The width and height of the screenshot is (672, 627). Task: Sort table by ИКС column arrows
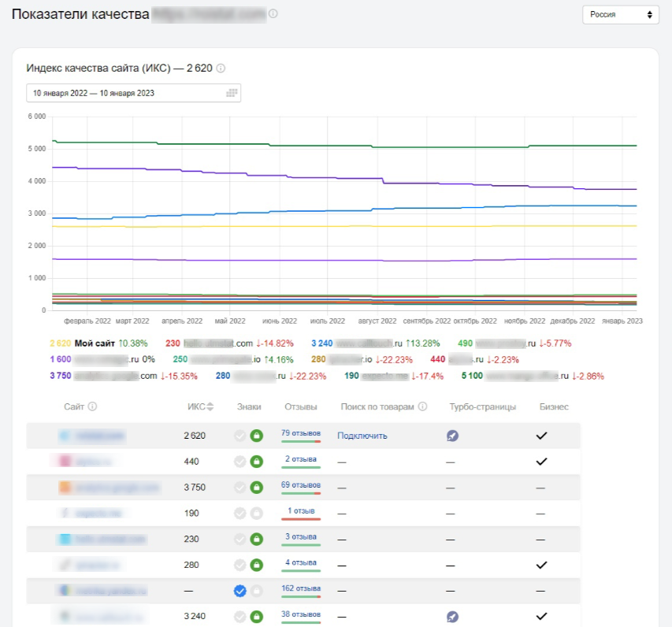click(x=210, y=407)
